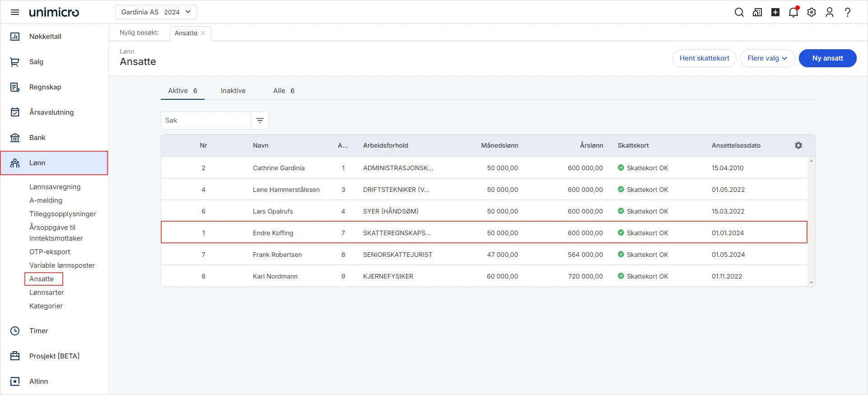
Task: Click the Hent skattekort button
Action: [x=704, y=58]
